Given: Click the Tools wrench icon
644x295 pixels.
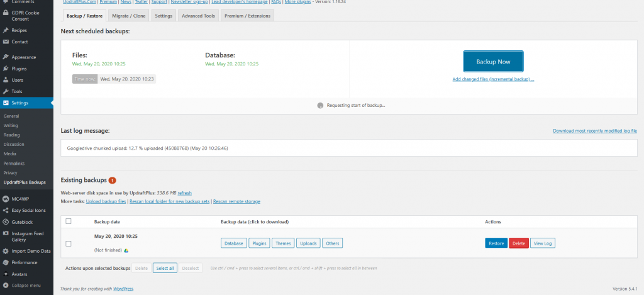Looking at the screenshot, I should click(6, 91).
